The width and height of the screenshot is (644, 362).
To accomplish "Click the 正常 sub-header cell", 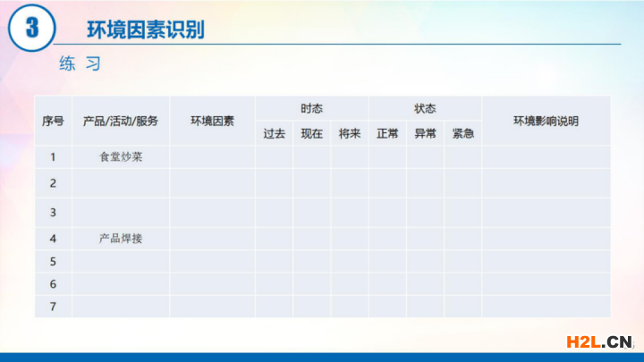I will pos(387,133).
